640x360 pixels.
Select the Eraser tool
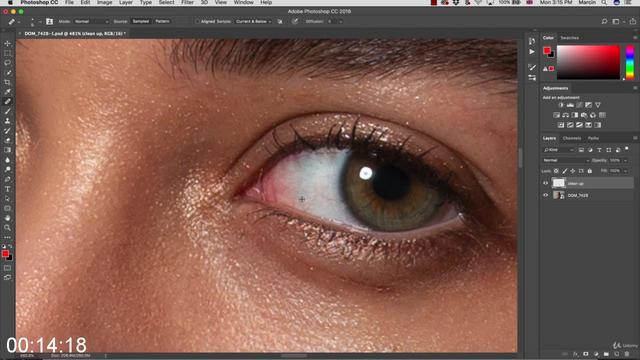(x=7, y=140)
